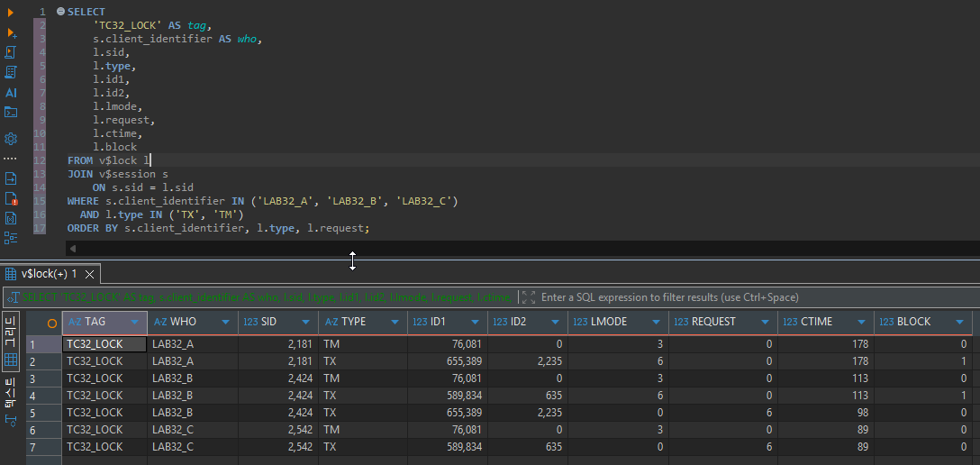Select CTIME 98 cell in row 5
The height and width of the screenshot is (465, 980).
coord(826,413)
